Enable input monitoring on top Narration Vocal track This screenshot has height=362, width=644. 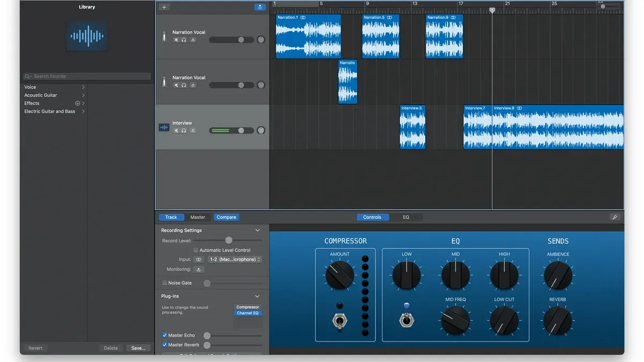(x=193, y=40)
